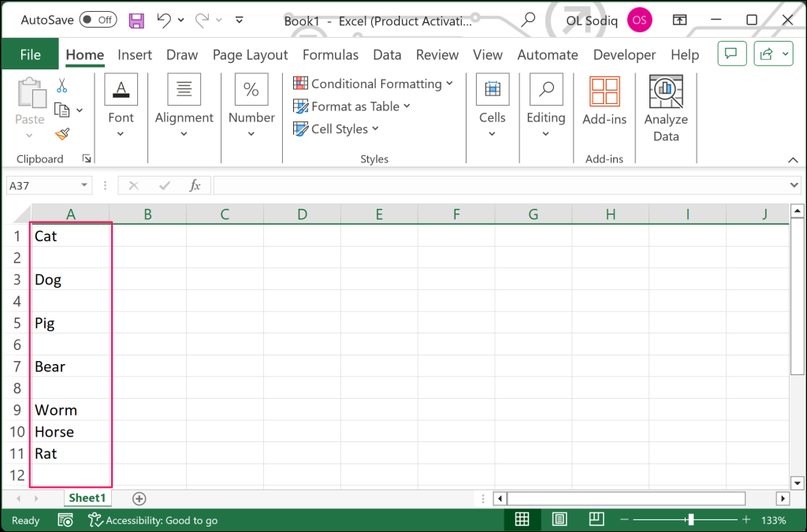Click the Cut scissors icon
Image resolution: width=807 pixels, height=532 pixels.
tap(61, 86)
